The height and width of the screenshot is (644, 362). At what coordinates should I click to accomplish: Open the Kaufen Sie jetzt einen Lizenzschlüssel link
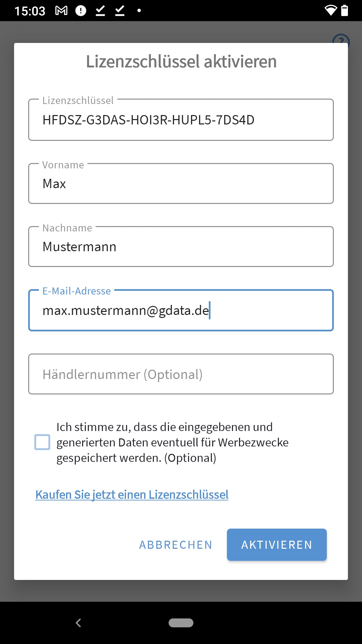point(132,494)
